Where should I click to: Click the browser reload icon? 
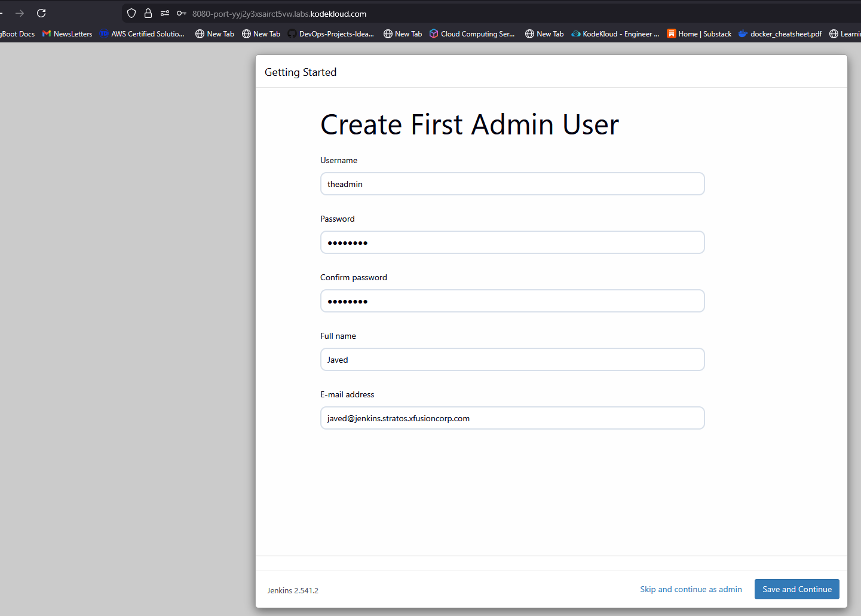(x=41, y=13)
